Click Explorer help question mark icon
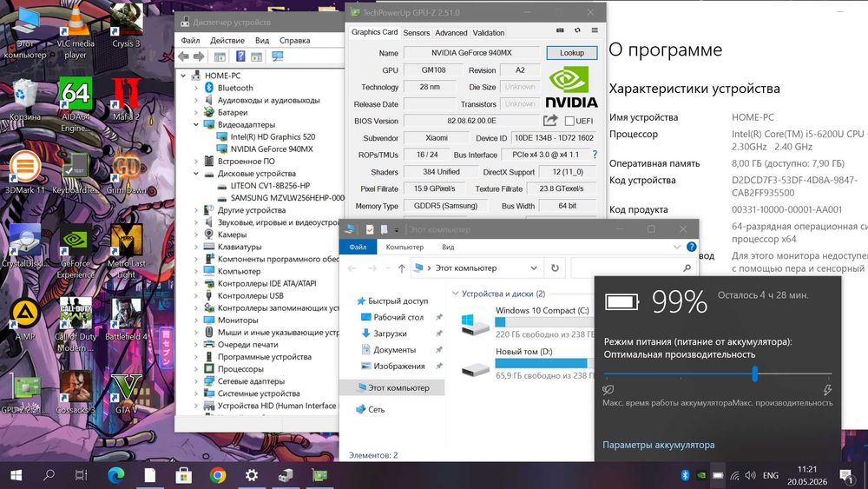Screen dimensions: 868x489 (692, 247)
